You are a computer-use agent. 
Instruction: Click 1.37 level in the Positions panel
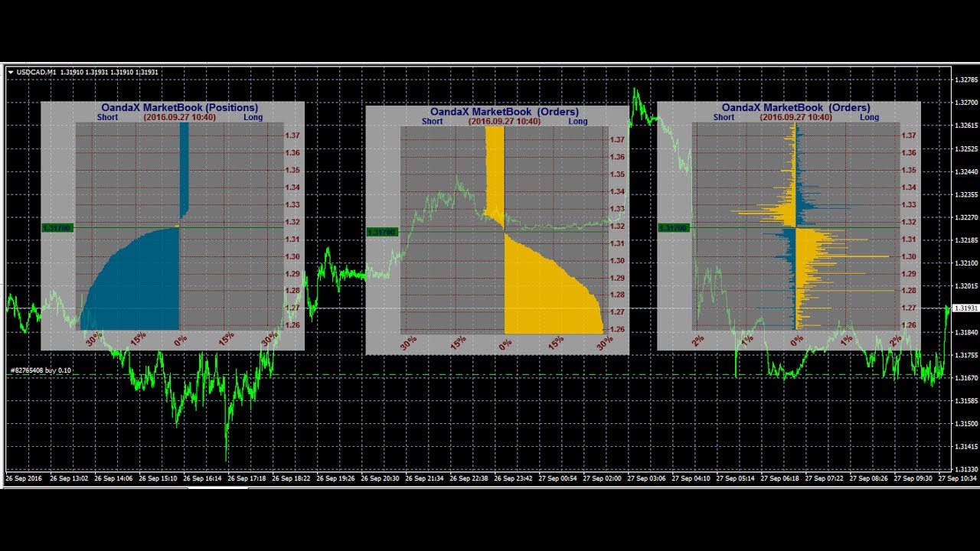tap(292, 135)
